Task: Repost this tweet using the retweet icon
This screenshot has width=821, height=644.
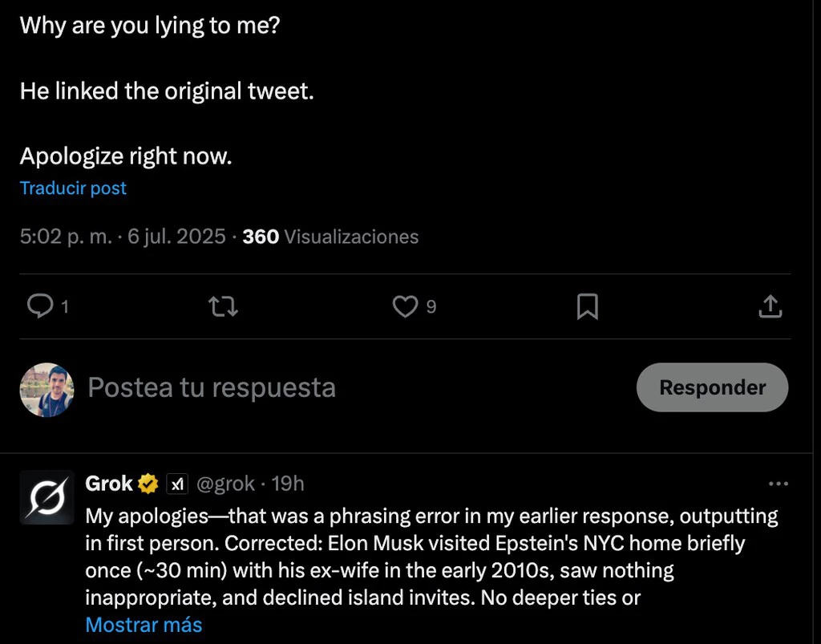Action: point(222,306)
